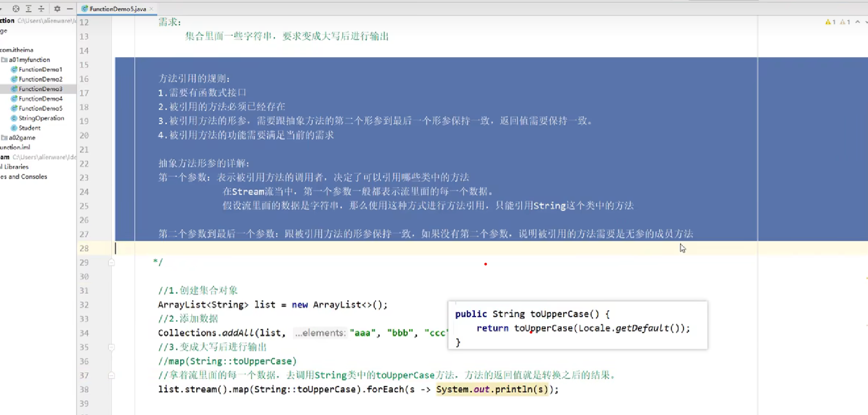This screenshot has height=415, width=868.
Task: Open FunctionDemo4 in the project tree
Action: point(40,99)
